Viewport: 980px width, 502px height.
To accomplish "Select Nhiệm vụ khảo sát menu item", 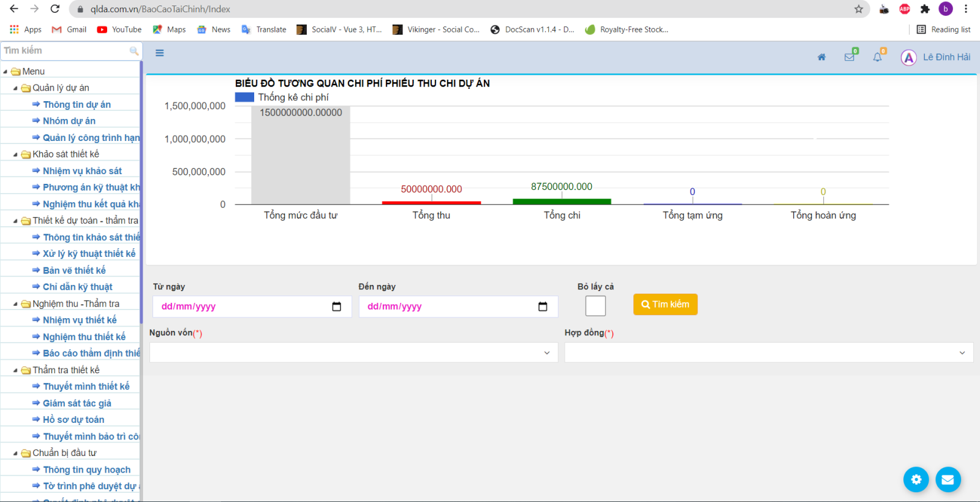I will coord(82,171).
